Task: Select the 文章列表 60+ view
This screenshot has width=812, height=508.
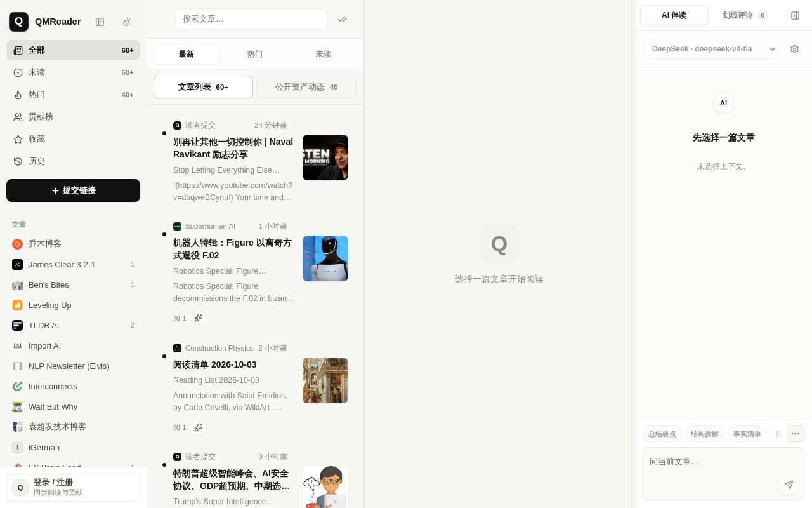Action: 203,87
